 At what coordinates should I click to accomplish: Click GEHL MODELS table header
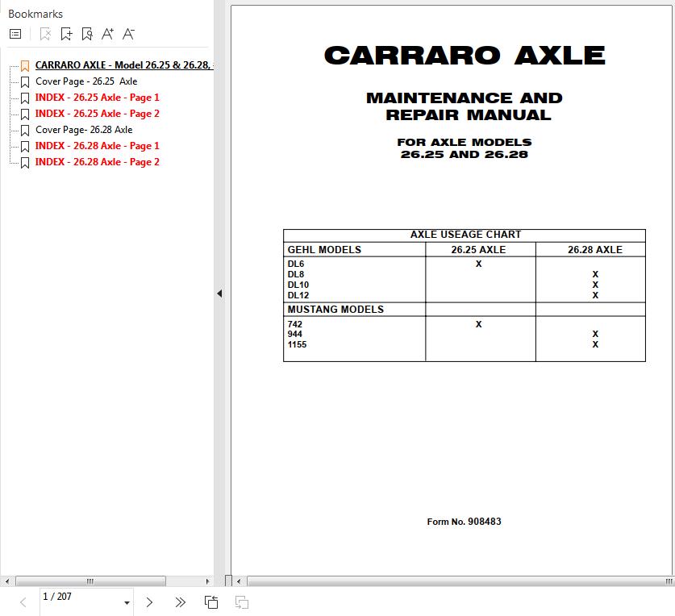tap(324, 250)
